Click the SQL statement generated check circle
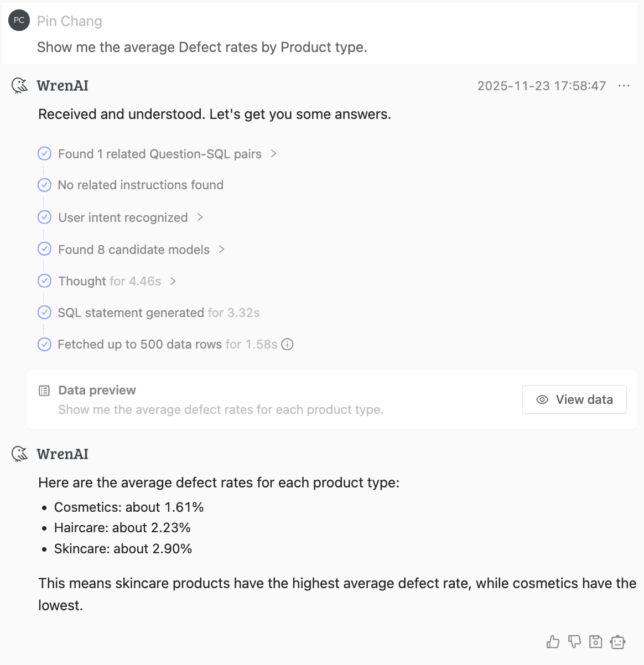Screen dimensions: 644x665 (x=44, y=313)
